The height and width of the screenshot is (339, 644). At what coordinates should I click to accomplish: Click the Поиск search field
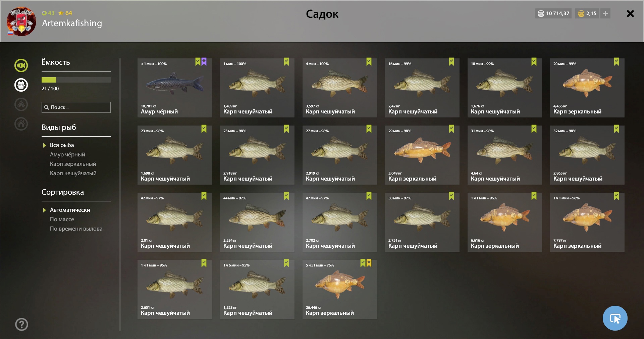(x=76, y=107)
